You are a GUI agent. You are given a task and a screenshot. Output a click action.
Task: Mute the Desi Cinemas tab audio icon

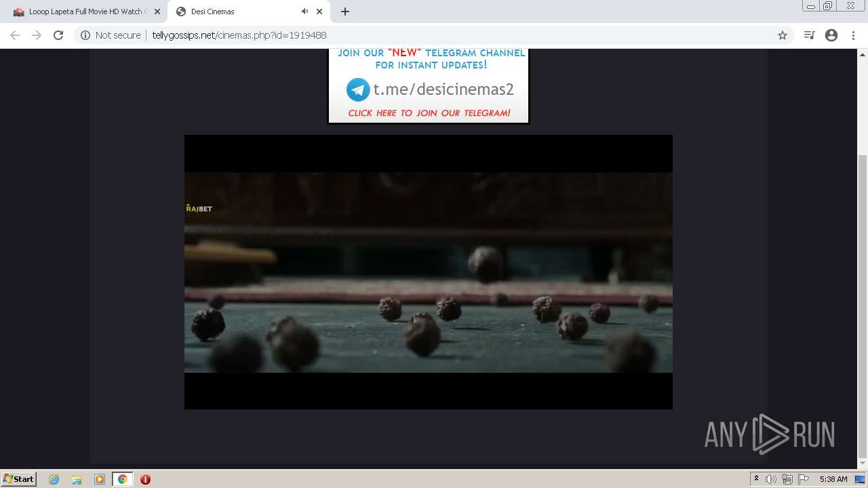(x=304, y=12)
